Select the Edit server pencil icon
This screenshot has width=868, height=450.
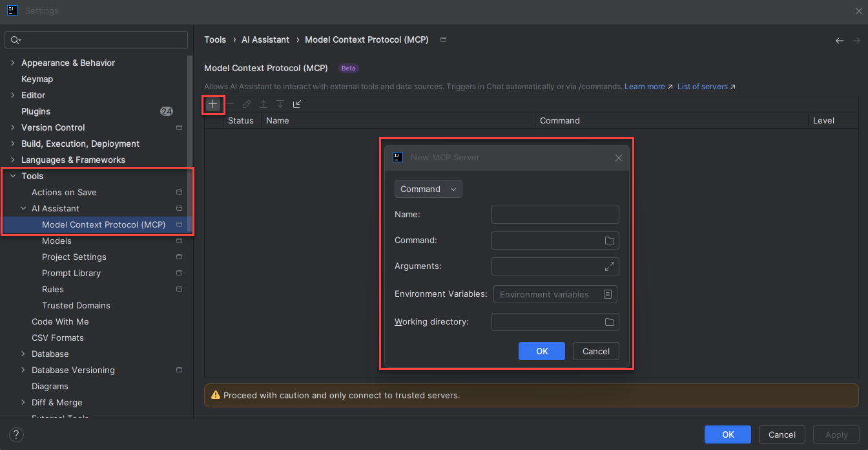pos(247,103)
